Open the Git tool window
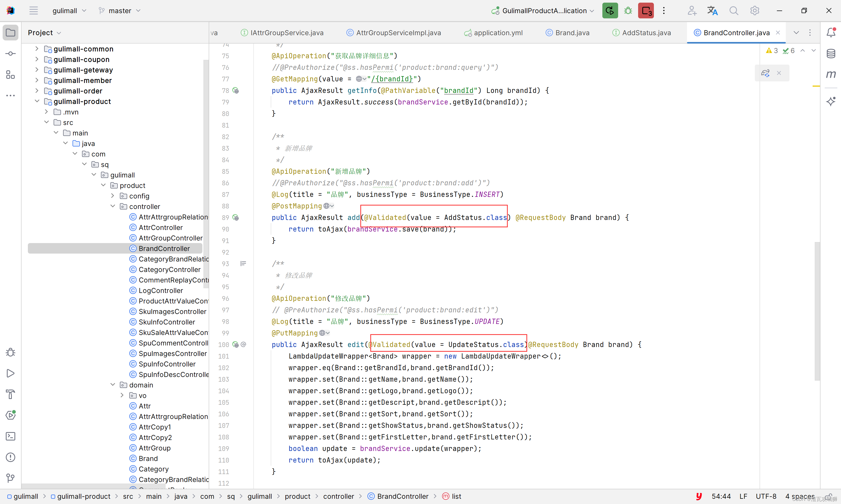This screenshot has height=504, width=841. (11, 478)
